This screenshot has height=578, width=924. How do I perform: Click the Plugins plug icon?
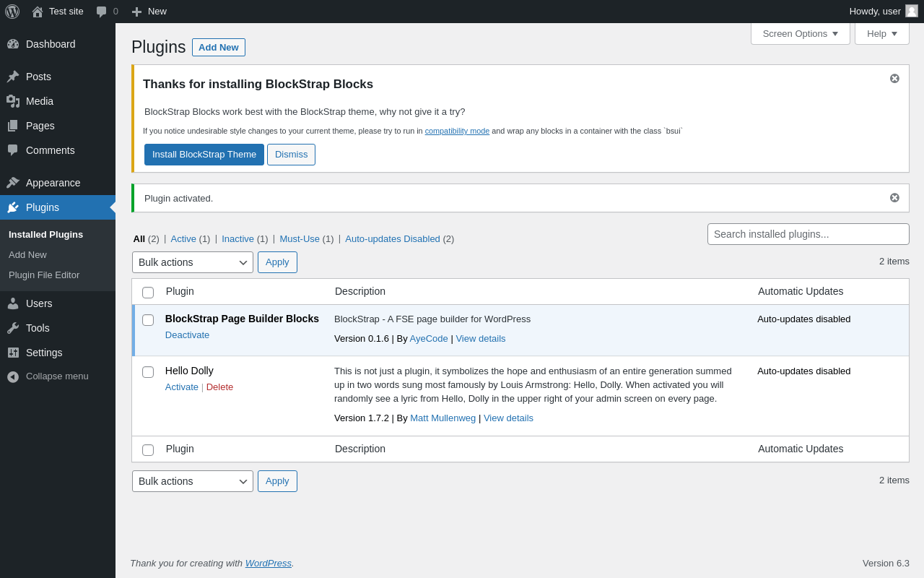pyautogui.click(x=13, y=207)
